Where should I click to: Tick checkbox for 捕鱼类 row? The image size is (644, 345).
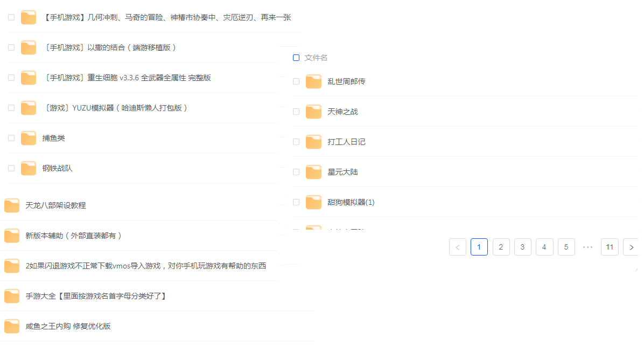pos(11,138)
